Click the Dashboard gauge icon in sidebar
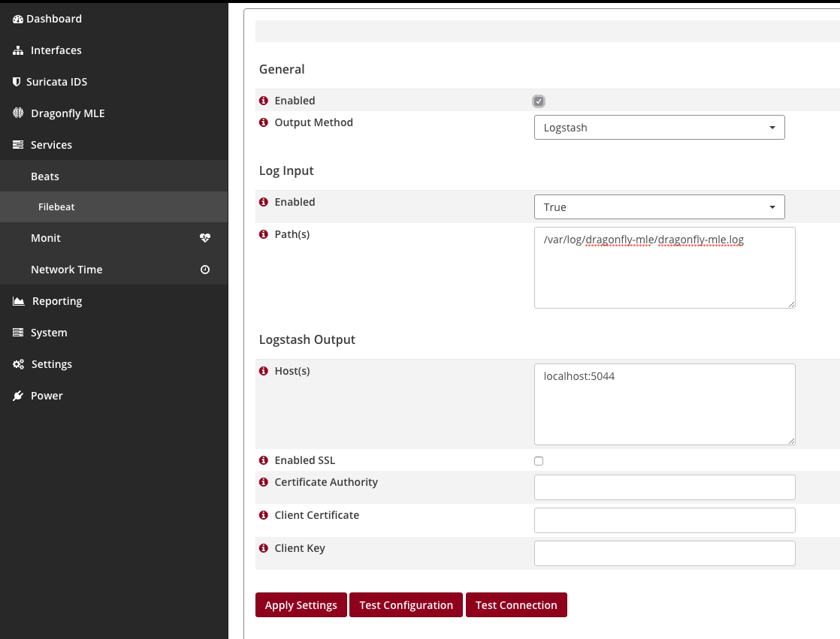This screenshot has width=840, height=639. tap(18, 19)
